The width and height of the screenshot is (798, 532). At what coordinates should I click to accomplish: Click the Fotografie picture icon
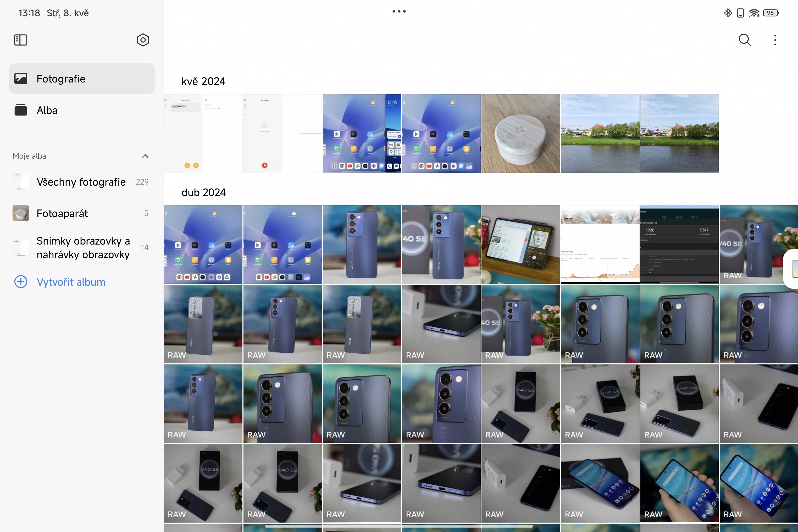21,79
